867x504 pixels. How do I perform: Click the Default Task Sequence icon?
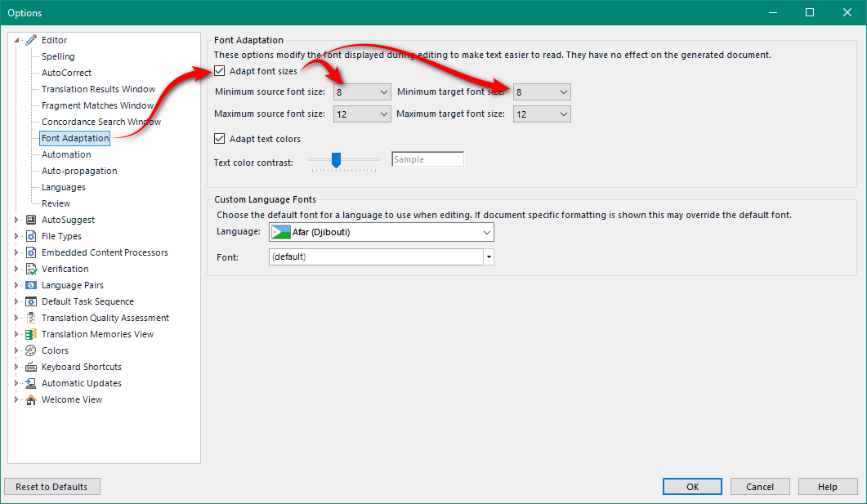31,301
